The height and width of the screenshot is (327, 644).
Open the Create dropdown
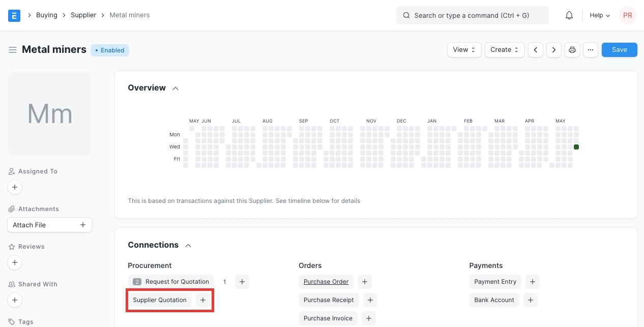click(504, 50)
